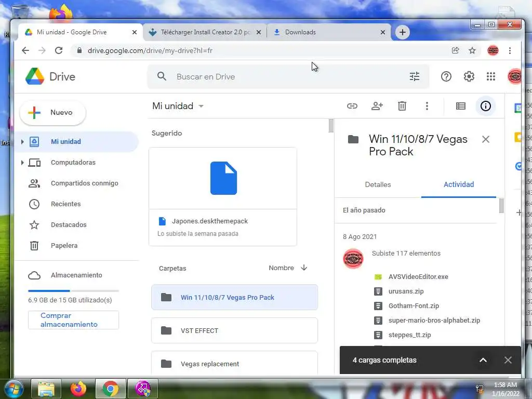Open search filter options icon

[414, 76]
